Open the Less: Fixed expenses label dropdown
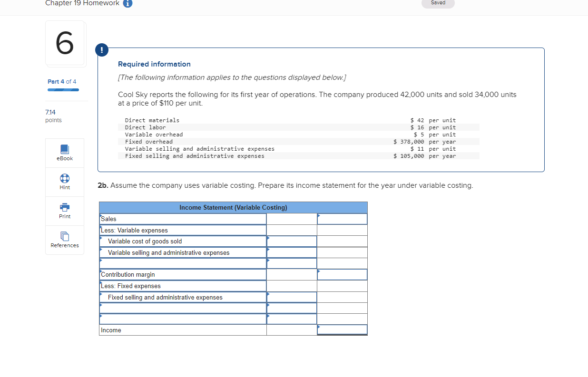Viewport: 588px width, 377px height. 183,286
